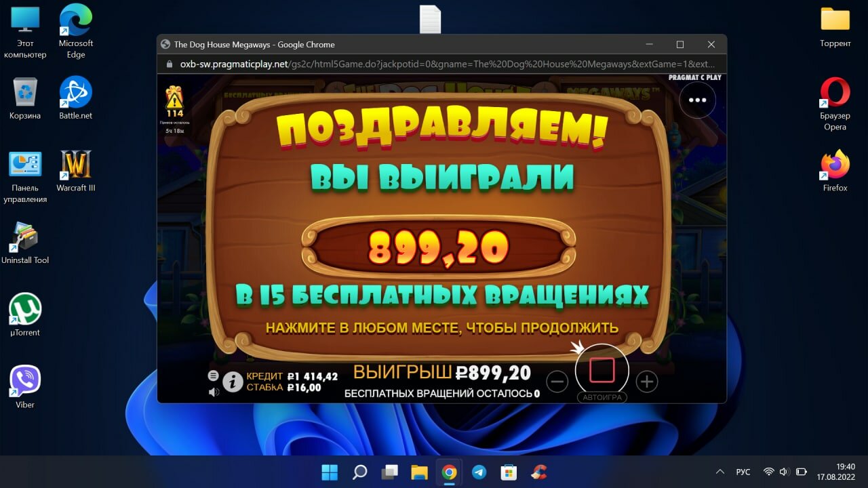Increase the bet with plus button
The height and width of the screenshot is (488, 868).
click(x=647, y=382)
